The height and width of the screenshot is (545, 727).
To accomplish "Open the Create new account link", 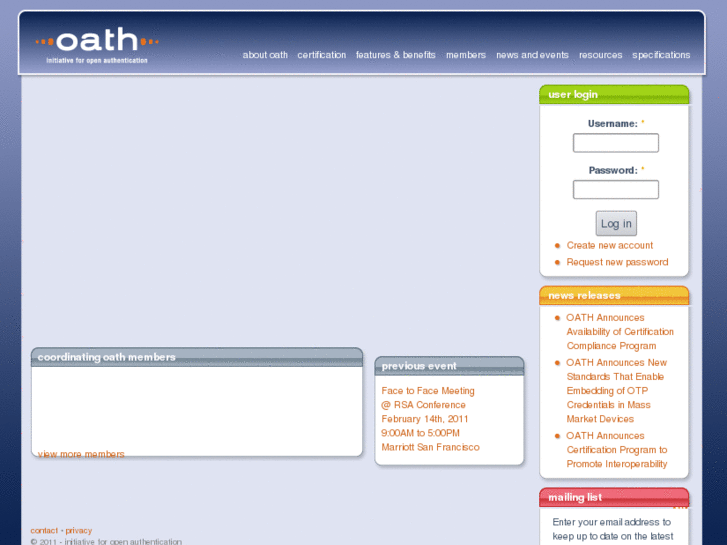I will [609, 245].
